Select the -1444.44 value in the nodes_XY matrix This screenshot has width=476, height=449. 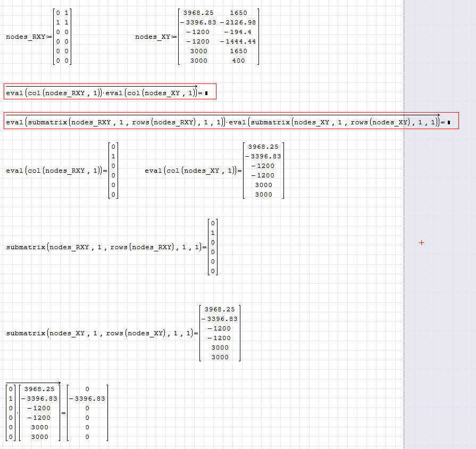tap(238, 41)
